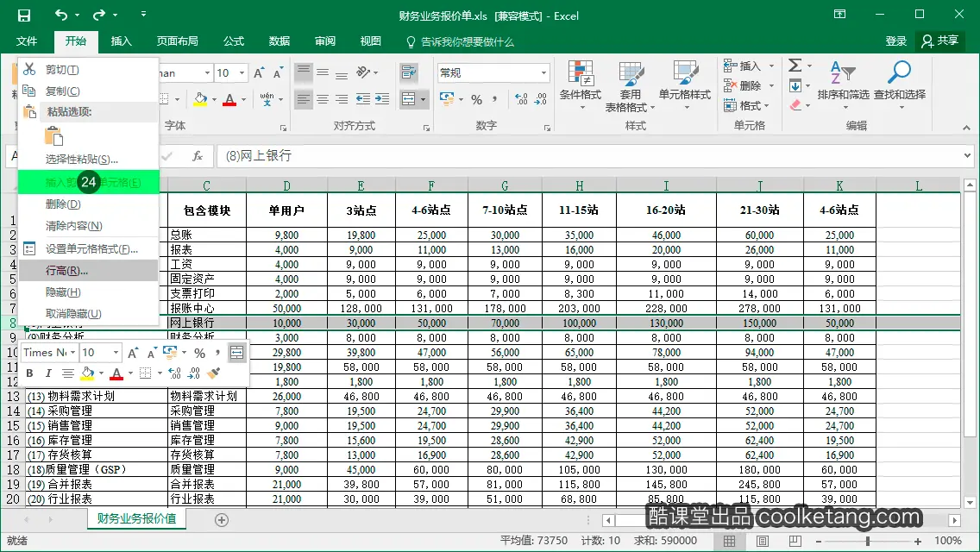
Task: Click the orientation text-angle icon
Action: (x=364, y=72)
